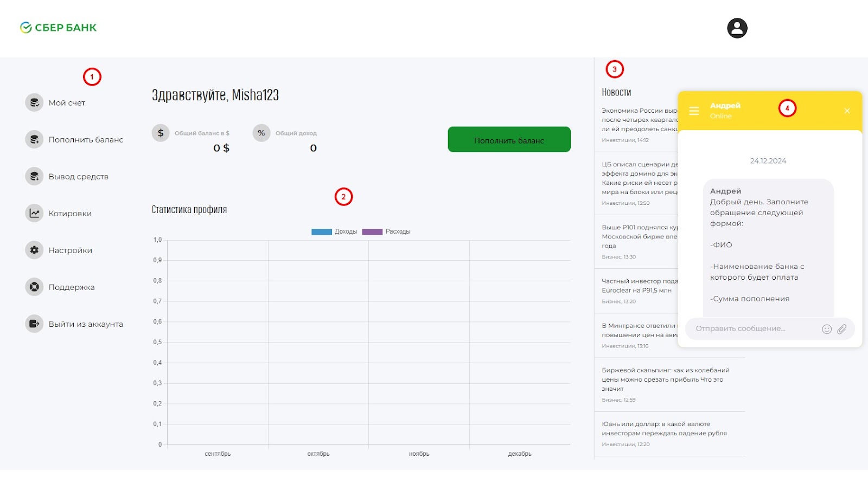
Task: Click the coins icon beside Мой счет
Action: [34, 102]
